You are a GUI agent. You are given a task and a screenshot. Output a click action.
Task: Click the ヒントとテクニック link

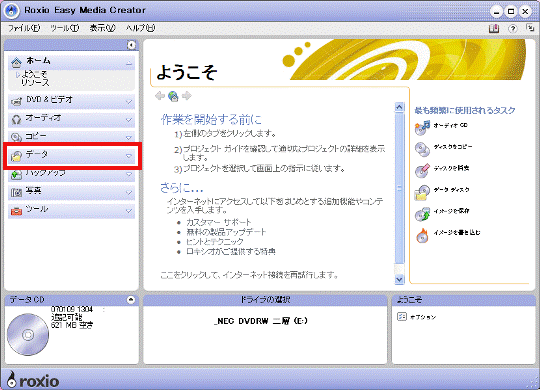coord(215,242)
